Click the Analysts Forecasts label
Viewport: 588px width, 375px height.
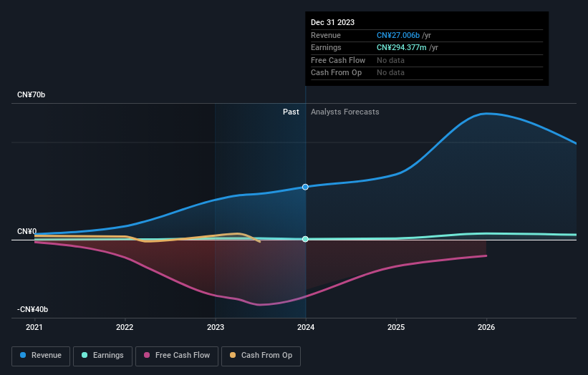tap(344, 112)
